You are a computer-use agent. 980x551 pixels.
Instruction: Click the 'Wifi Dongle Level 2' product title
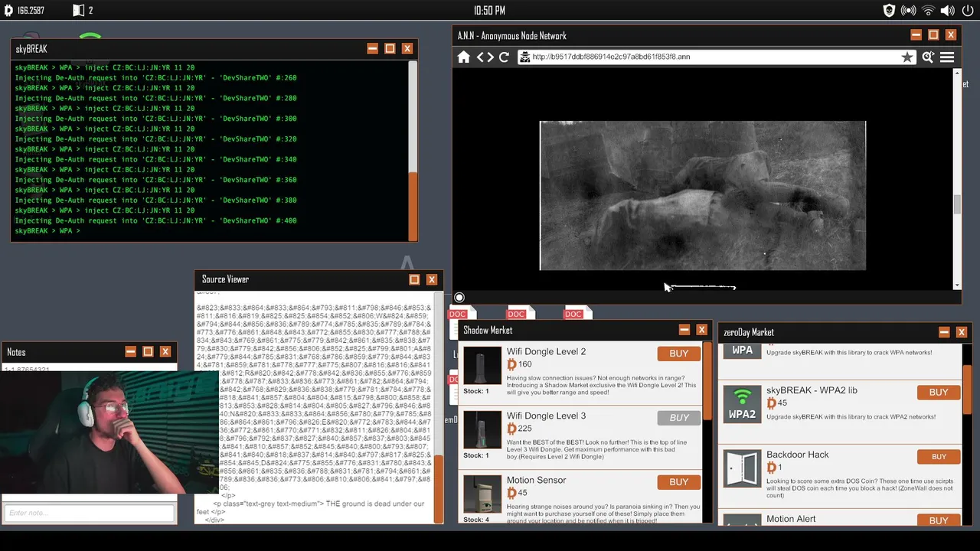coord(546,351)
